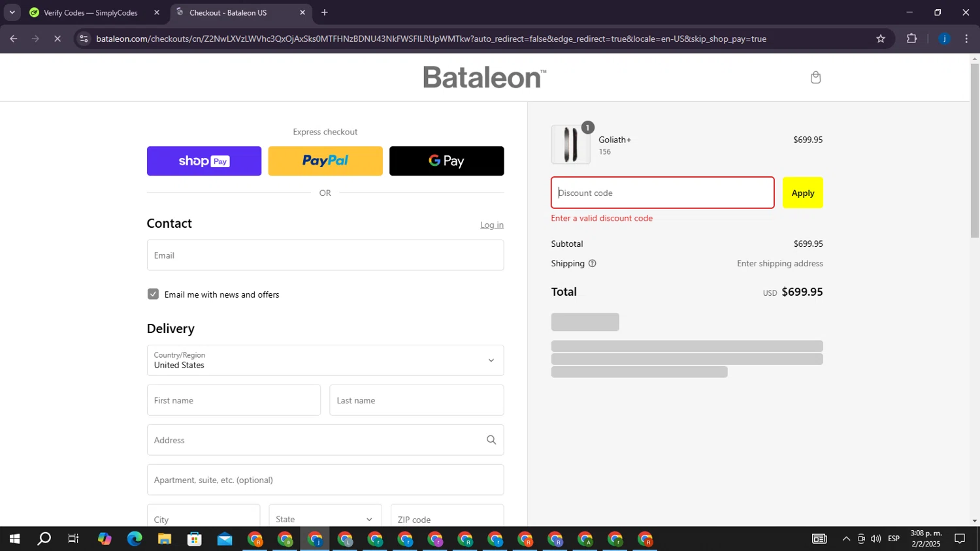This screenshot has height=551, width=980.
Task: Open the Chrome profile avatar
Action: [944, 39]
